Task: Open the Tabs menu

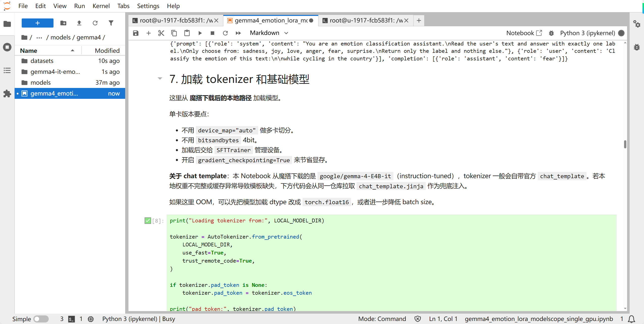Action: tap(123, 6)
